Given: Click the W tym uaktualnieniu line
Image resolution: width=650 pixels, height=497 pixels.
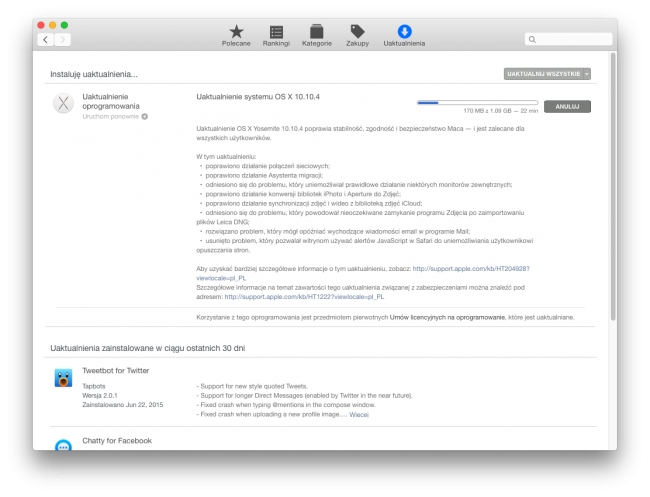Looking at the screenshot, I should (226, 157).
